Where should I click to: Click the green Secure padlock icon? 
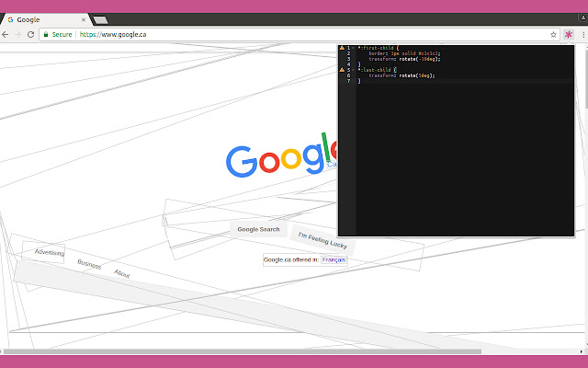(46, 35)
